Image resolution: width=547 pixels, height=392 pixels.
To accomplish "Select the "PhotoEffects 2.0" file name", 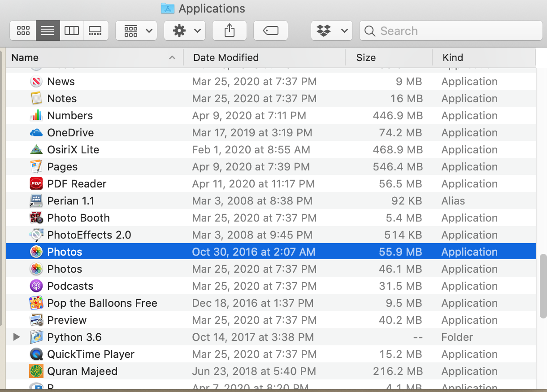I will (89, 235).
